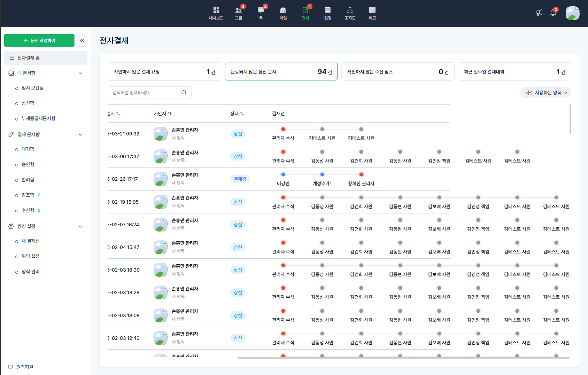
Task: Click the 문서 작성하기 button
Action: (39, 40)
